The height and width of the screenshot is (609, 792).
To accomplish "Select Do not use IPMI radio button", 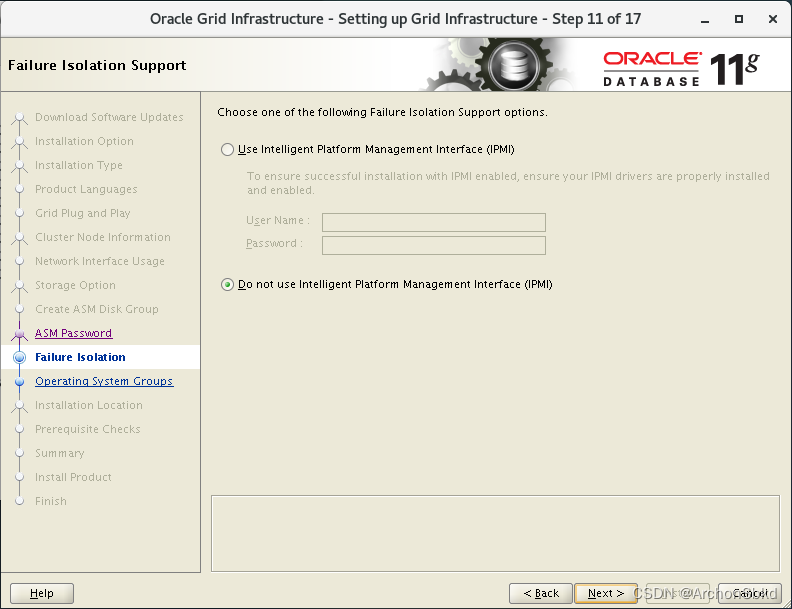I will coord(227,285).
